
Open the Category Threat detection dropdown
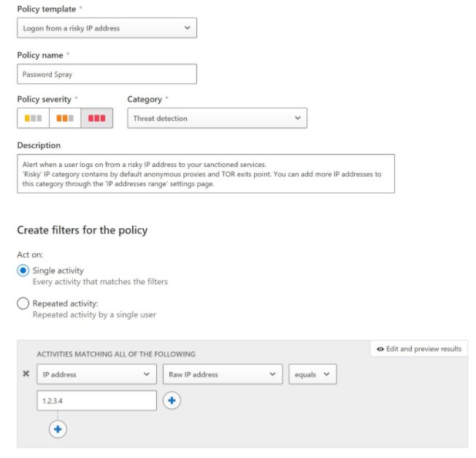[217, 118]
